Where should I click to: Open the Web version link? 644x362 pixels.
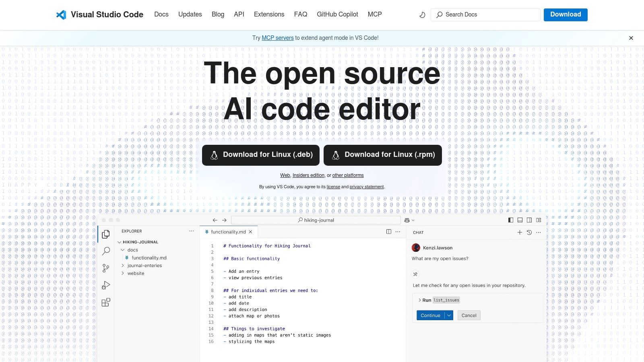point(285,175)
